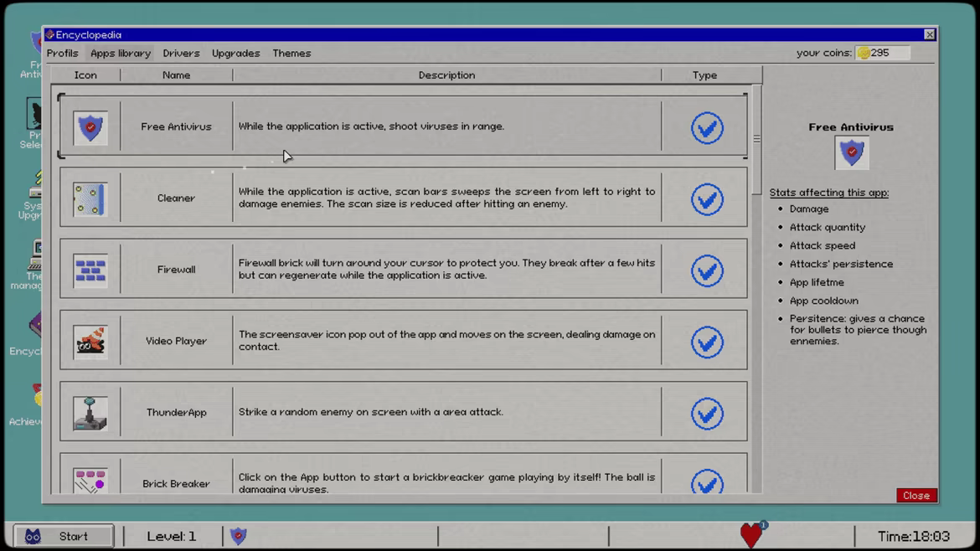Screen dimensions: 980x551
Task: Toggle the ThunderApp type checkmark
Action: pyautogui.click(x=707, y=413)
